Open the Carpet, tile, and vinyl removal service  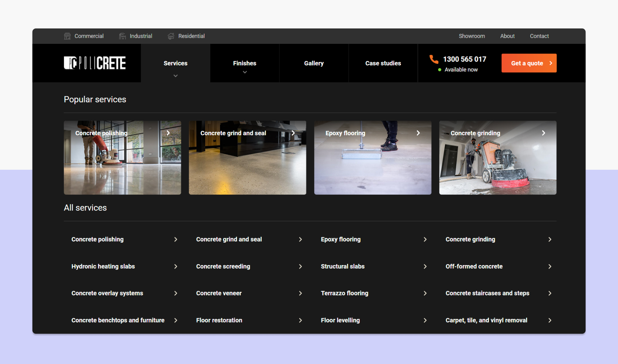tap(486, 320)
